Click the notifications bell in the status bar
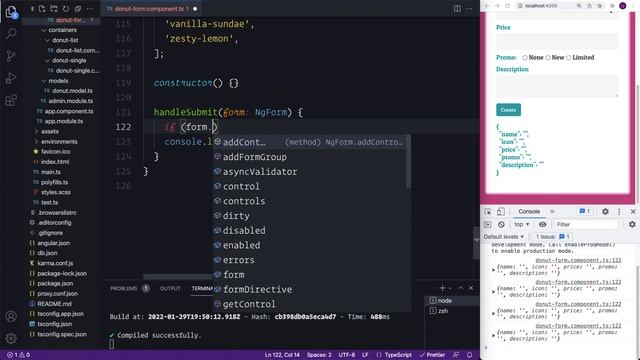This screenshot has width=640, height=360. coord(469,355)
